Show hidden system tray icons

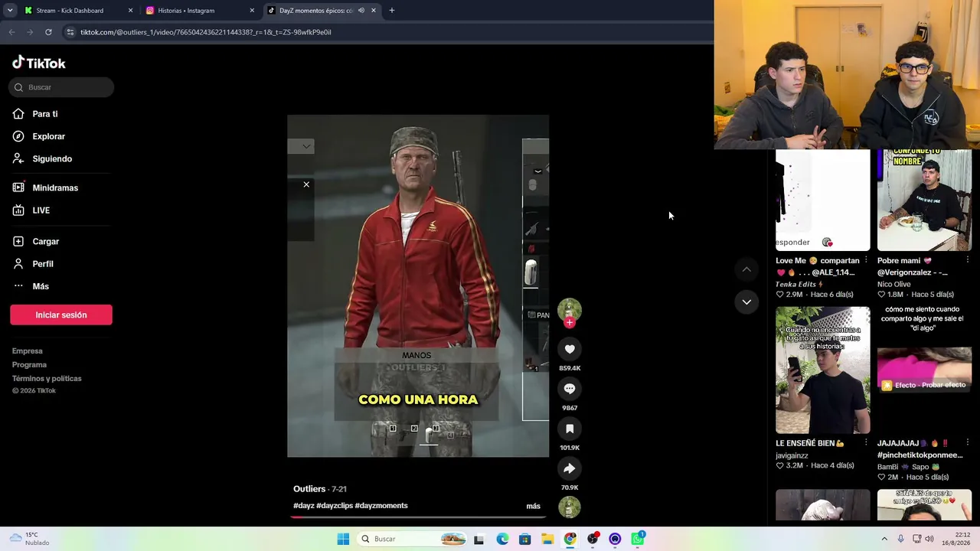pos(884,539)
